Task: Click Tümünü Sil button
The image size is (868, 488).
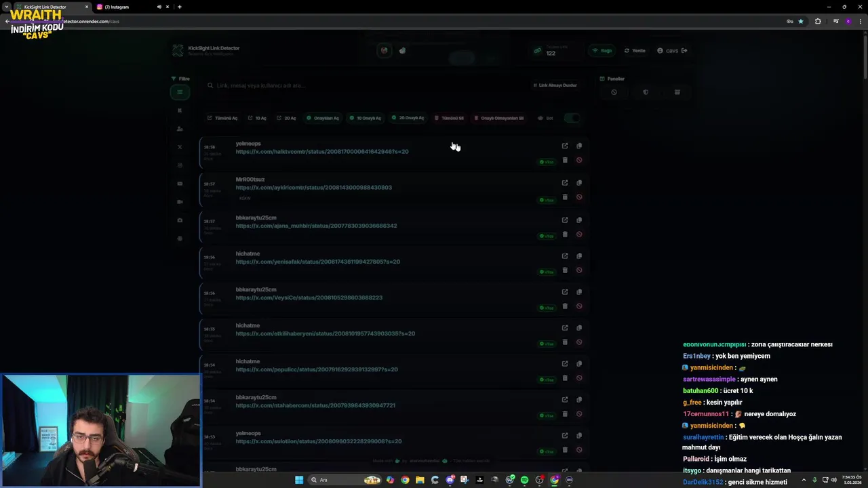Action: pos(449,118)
